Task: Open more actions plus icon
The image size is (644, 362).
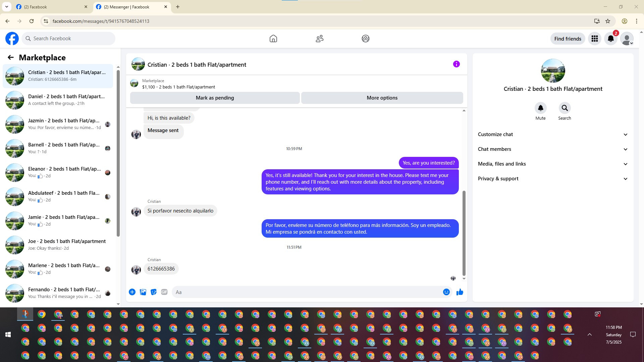Action: (x=132, y=292)
